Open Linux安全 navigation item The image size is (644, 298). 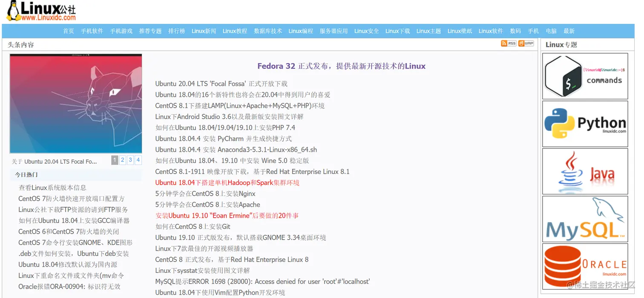(367, 31)
